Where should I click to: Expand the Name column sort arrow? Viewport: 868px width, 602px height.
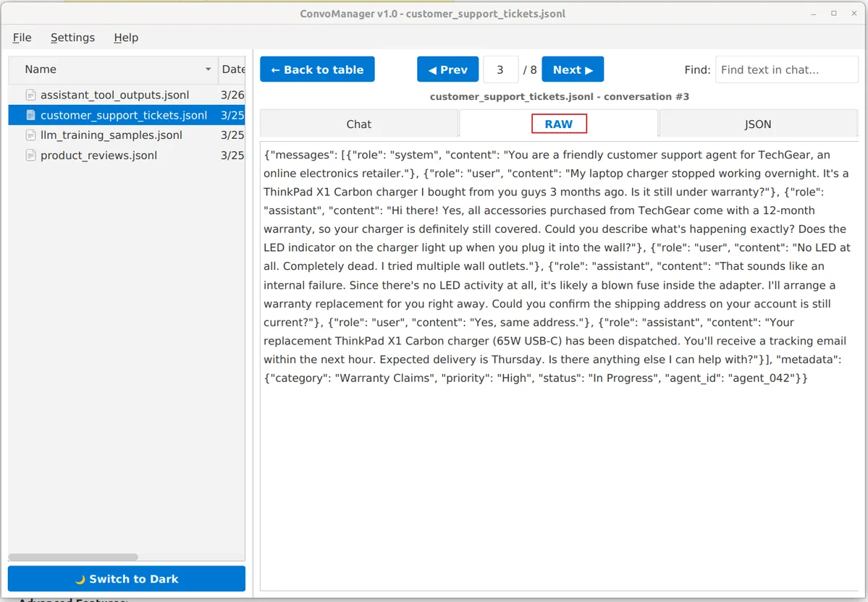pyautogui.click(x=208, y=69)
